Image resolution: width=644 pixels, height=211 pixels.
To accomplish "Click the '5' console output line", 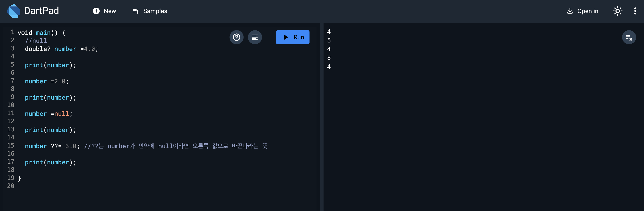I will (329, 40).
